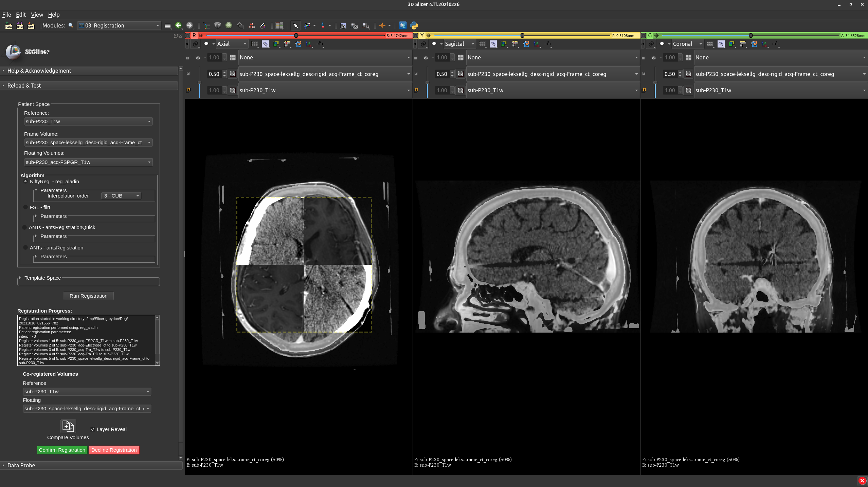Open the Floating Volumes dropdown sub-P230_acq-FSPGR_T1w

(88, 162)
